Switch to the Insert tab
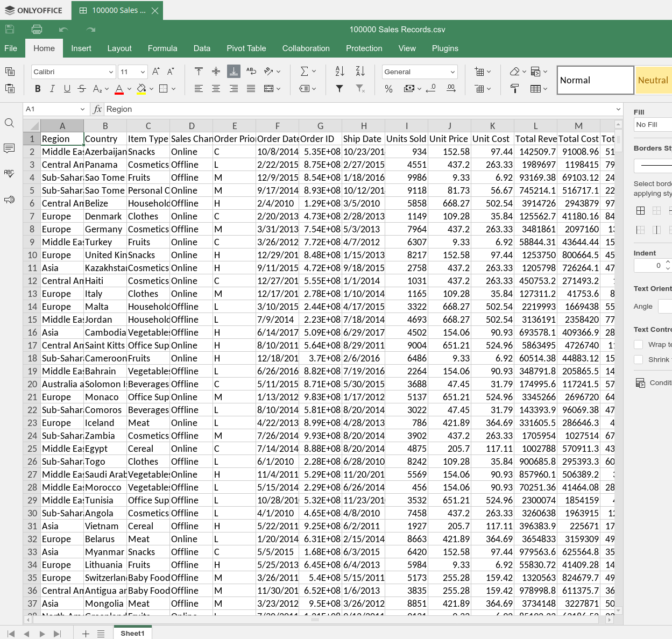Viewport: 672px width, 639px height. (x=81, y=48)
